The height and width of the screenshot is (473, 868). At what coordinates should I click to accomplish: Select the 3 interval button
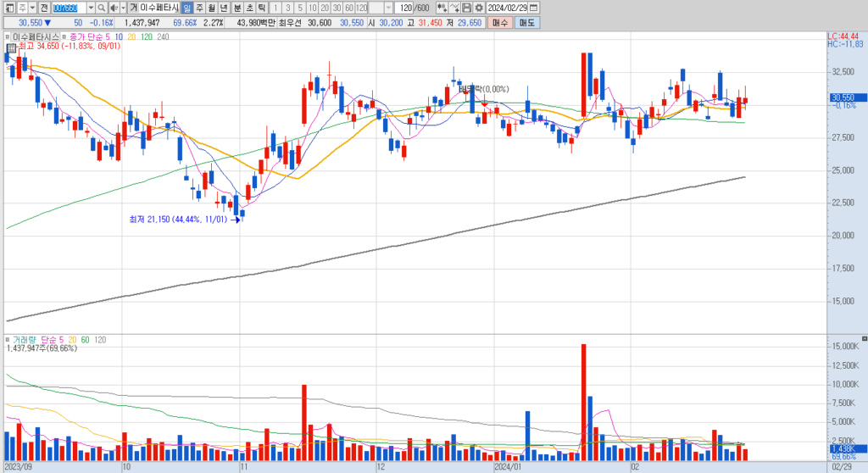click(x=287, y=8)
